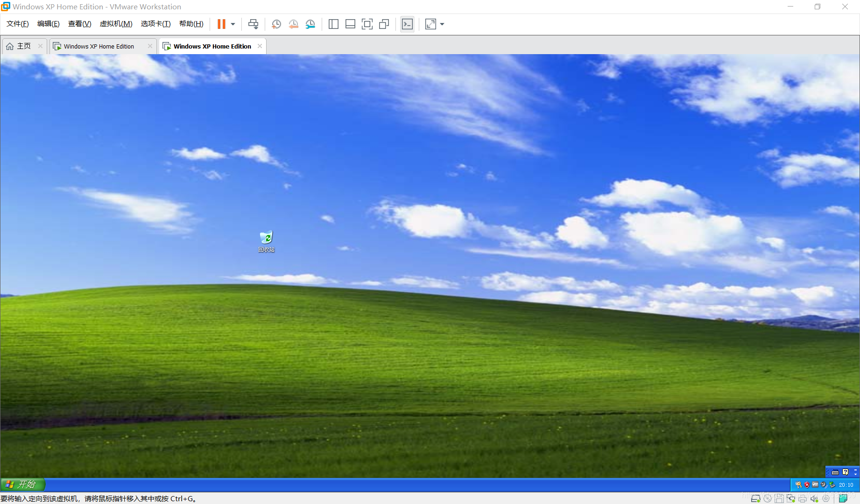The height and width of the screenshot is (504, 860).
Task: Open the XP 开始 start menu
Action: (22, 484)
